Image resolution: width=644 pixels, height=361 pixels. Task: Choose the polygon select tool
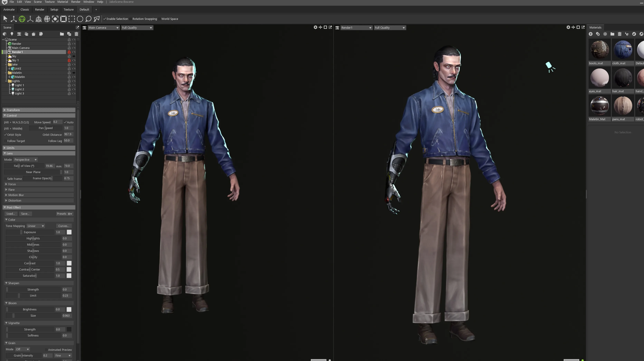pyautogui.click(x=97, y=19)
